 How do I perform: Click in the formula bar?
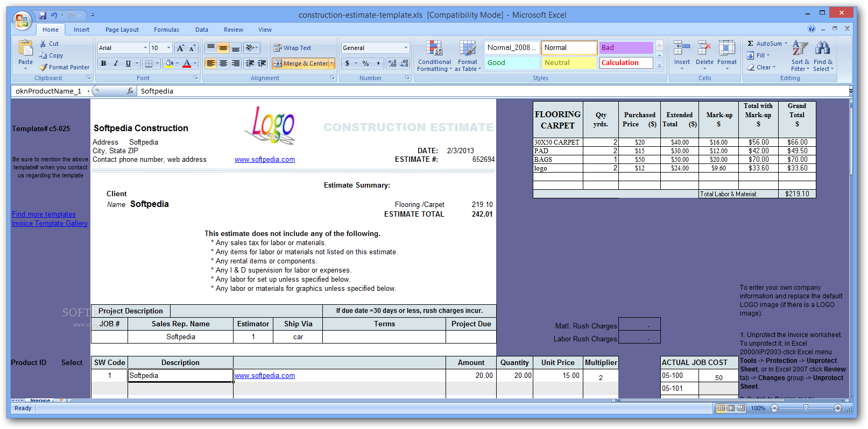point(492,91)
